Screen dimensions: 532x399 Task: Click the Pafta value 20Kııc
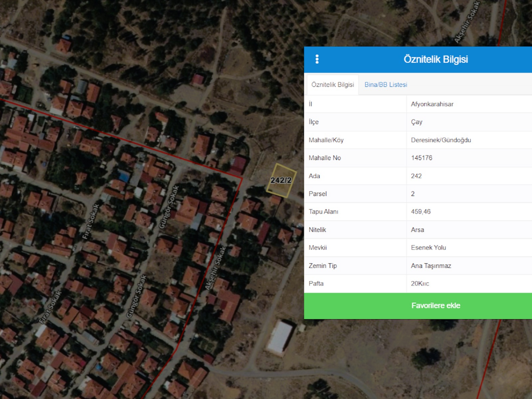(420, 283)
